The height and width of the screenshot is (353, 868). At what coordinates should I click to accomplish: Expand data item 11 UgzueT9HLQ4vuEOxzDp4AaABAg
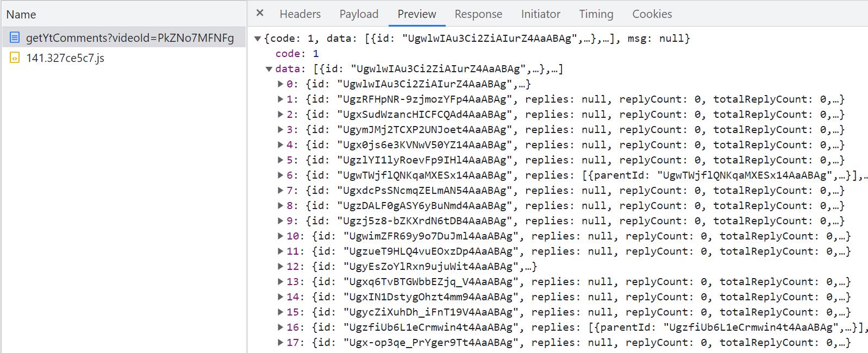click(280, 251)
